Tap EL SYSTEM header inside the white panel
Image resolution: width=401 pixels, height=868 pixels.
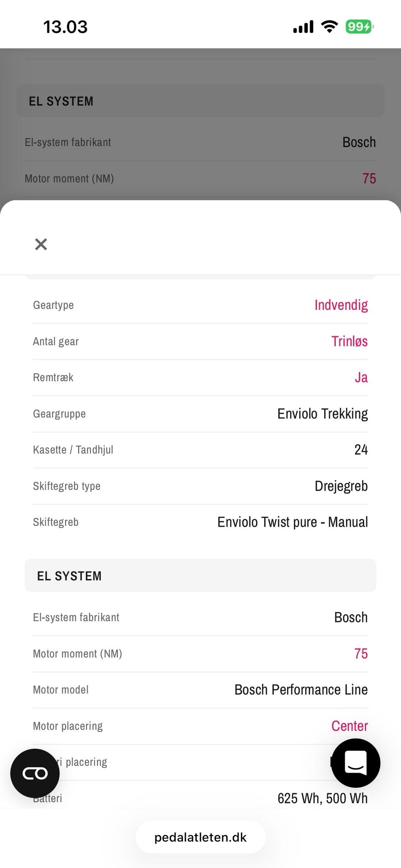point(69,576)
